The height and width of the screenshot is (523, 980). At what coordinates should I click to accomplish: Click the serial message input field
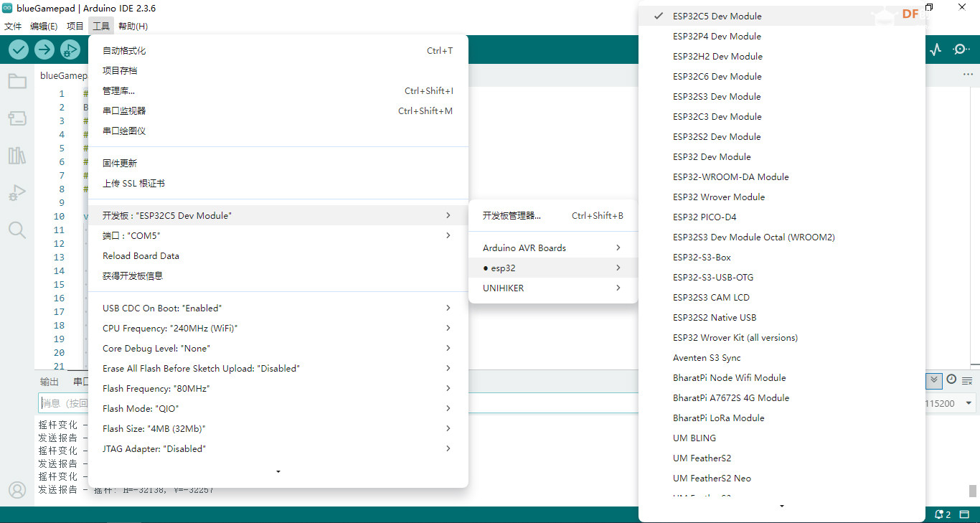coord(65,403)
